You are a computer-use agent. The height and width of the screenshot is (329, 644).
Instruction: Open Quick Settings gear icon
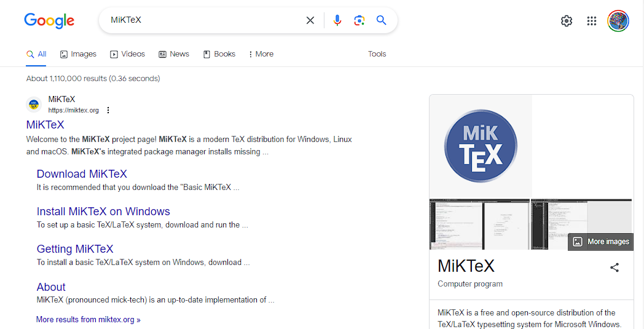point(567,20)
